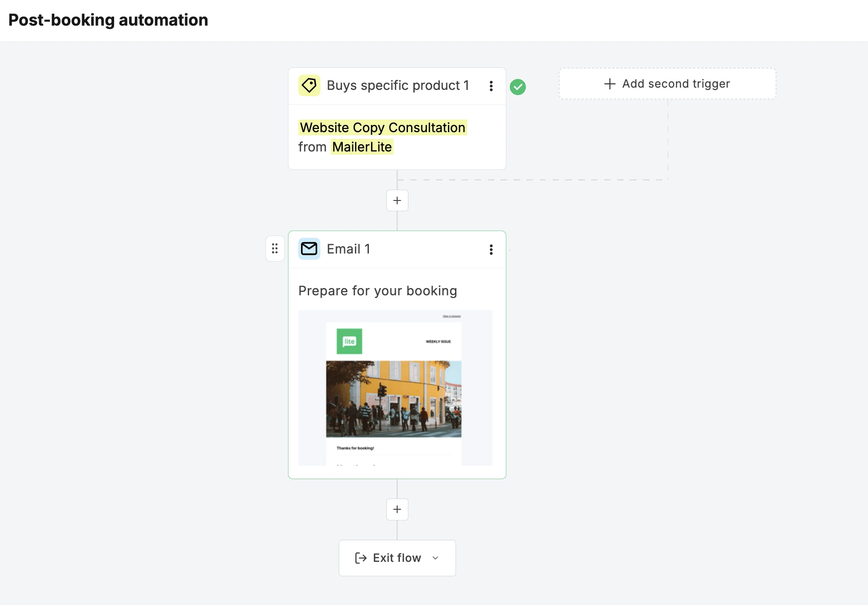Click the envelope icon on Email 1 card
Viewport: 868px width, 605px height.
click(309, 249)
